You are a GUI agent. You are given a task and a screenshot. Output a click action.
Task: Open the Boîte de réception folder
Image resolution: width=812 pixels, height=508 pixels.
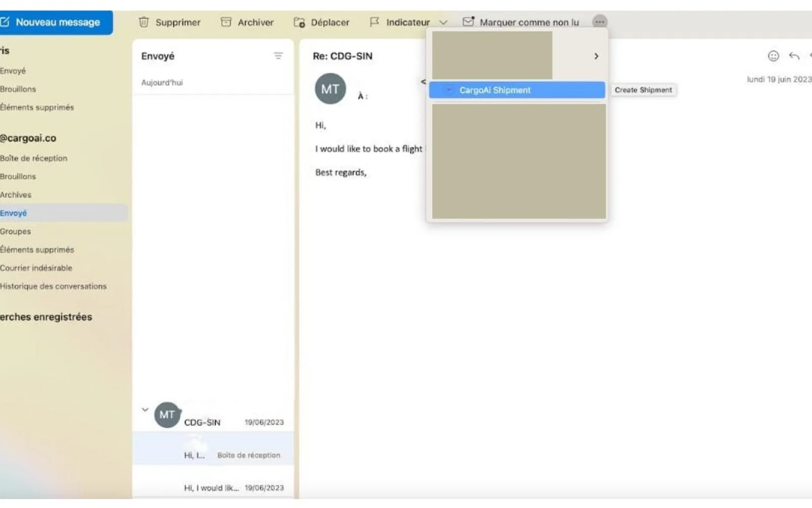[33, 158]
